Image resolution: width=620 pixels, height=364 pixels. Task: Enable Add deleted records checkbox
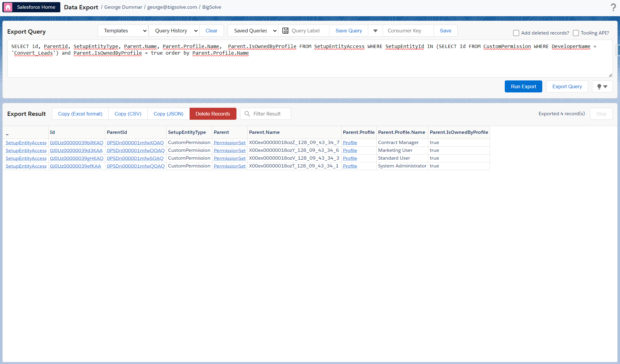[x=516, y=33]
